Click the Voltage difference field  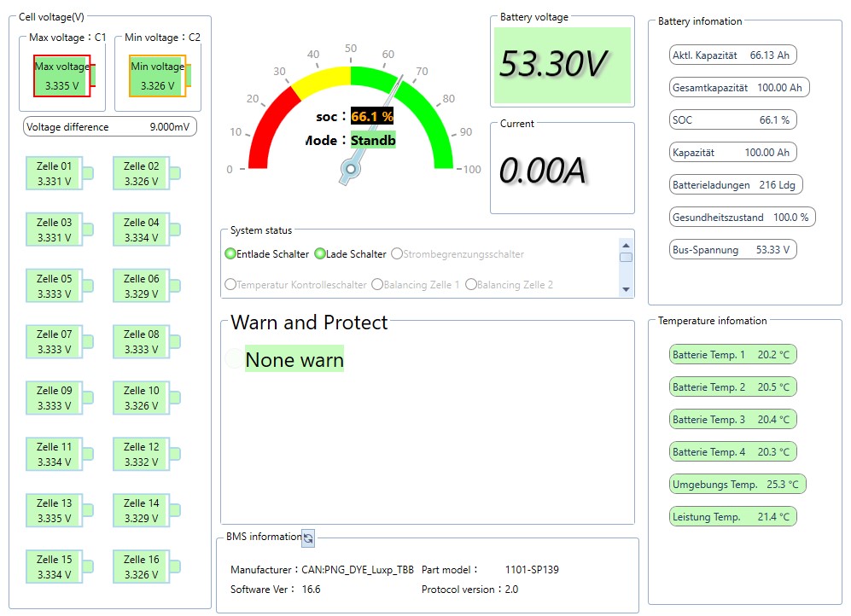109,127
